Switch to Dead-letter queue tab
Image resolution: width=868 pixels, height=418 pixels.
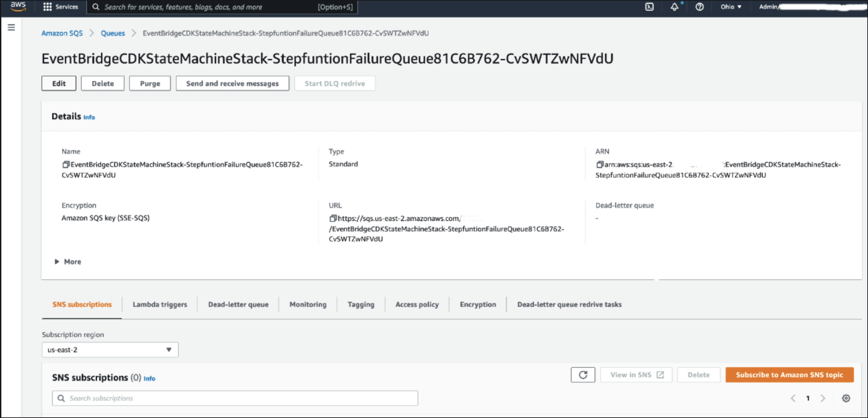[x=238, y=305]
